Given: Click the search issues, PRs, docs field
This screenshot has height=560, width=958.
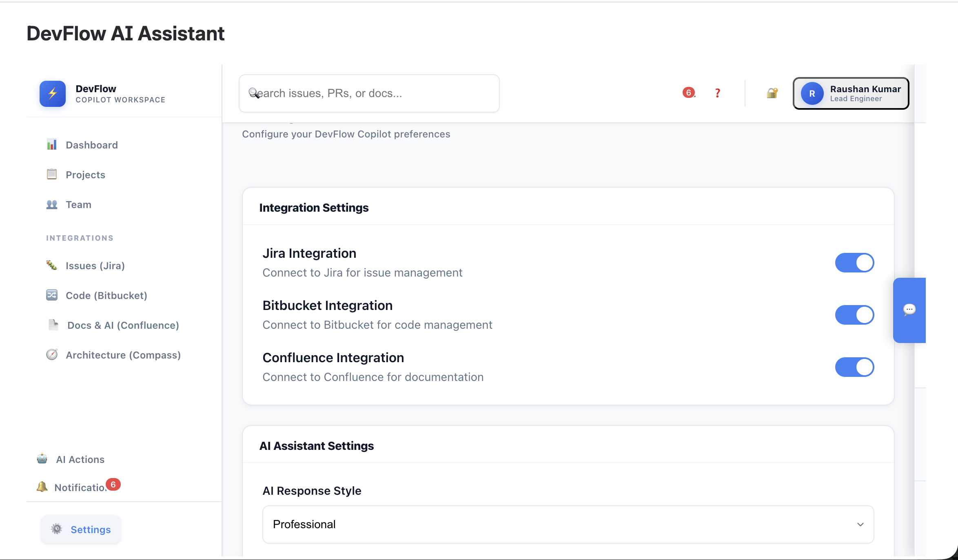Looking at the screenshot, I should click(x=369, y=93).
